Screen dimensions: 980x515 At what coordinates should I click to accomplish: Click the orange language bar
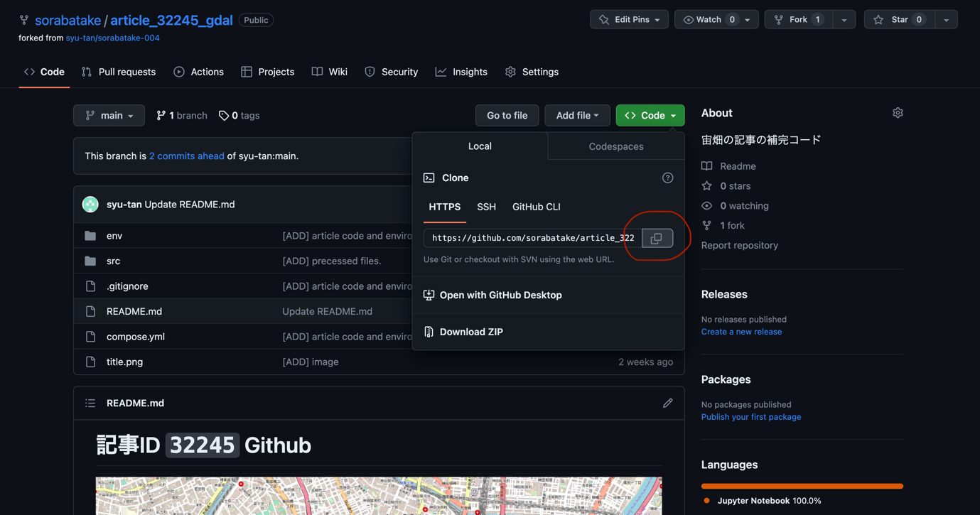click(802, 486)
